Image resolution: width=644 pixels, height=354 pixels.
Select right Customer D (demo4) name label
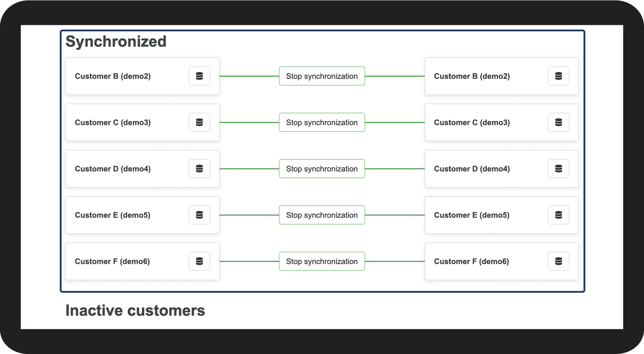pos(472,169)
